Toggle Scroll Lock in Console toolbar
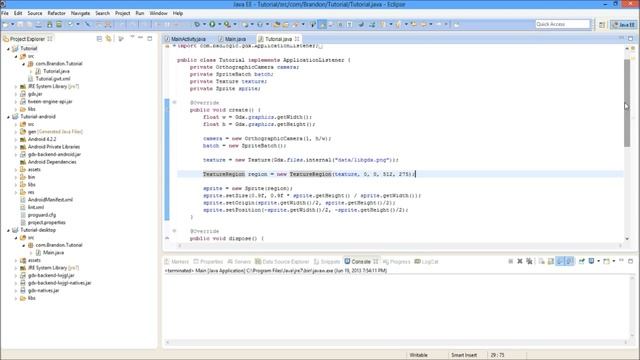Screen dimensions: 640x360 tap(551, 261)
